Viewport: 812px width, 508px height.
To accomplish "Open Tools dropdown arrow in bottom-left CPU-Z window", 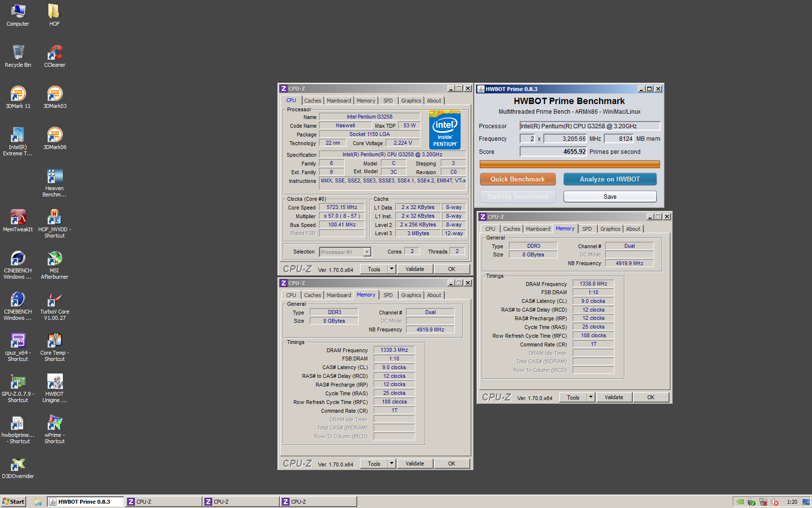I will tap(392, 463).
